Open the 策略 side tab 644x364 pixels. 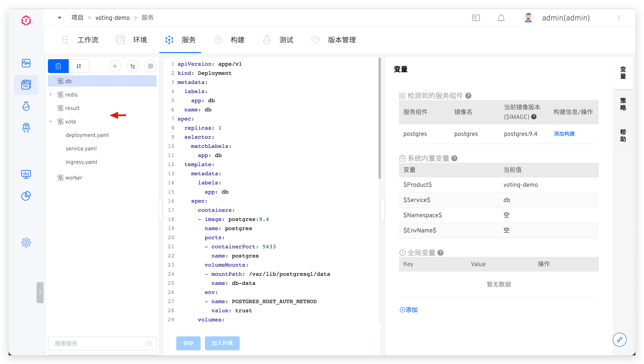623,104
